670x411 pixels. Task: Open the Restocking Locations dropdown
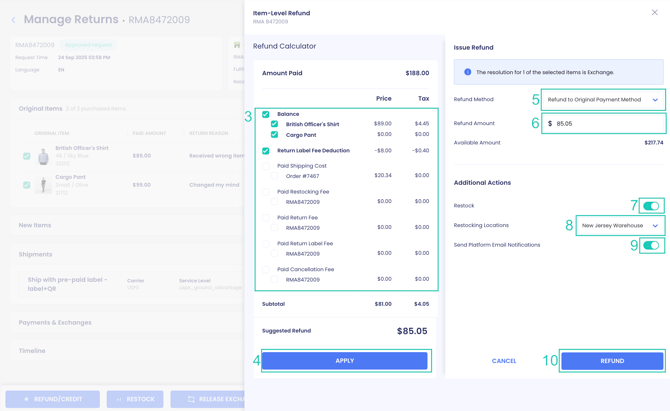pyautogui.click(x=620, y=226)
